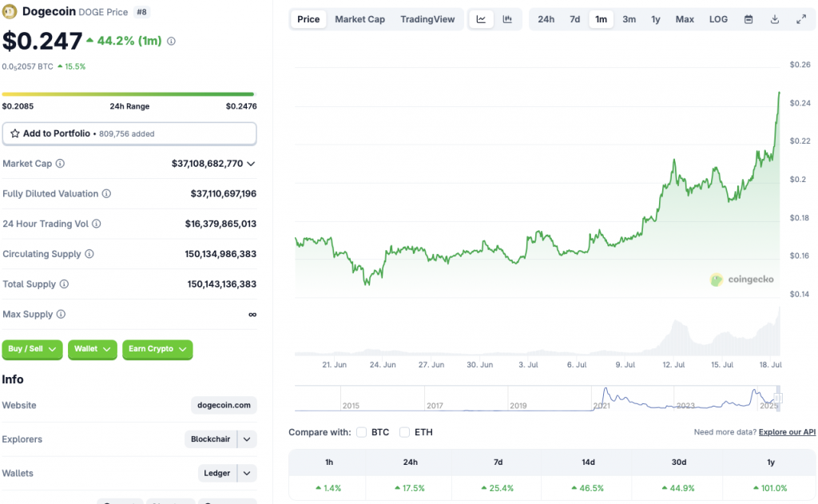The width and height of the screenshot is (818, 504).
Task: Open the Wallet dropdown
Action: (93, 349)
